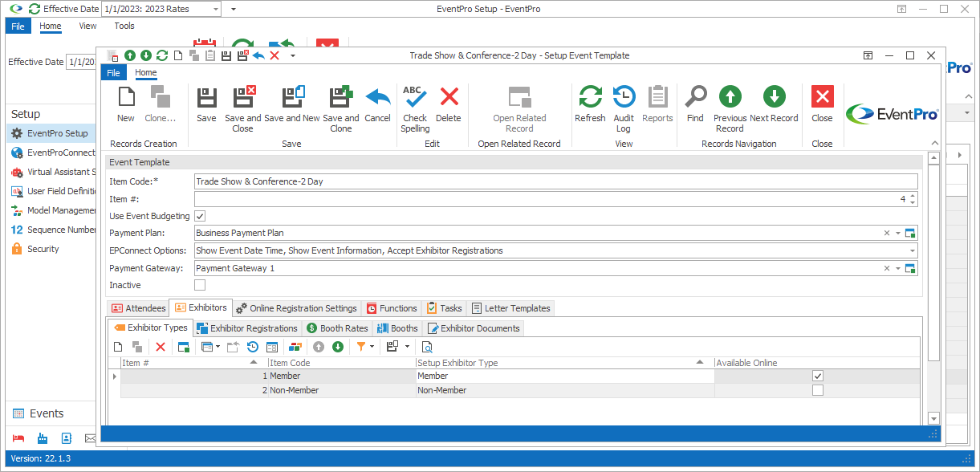The width and height of the screenshot is (980, 472).
Task: Click the green up arrow in the quick access toolbar
Action: pyautogui.click(x=130, y=55)
